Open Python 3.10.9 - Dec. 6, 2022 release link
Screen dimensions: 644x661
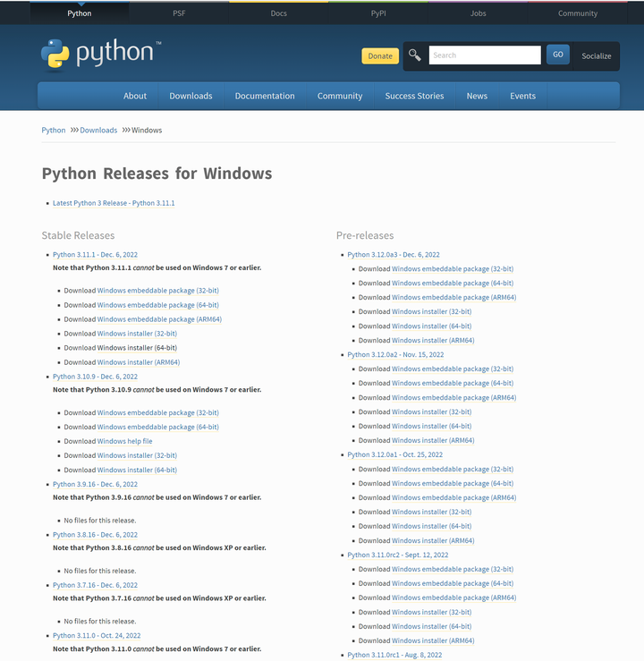pyautogui.click(x=95, y=376)
